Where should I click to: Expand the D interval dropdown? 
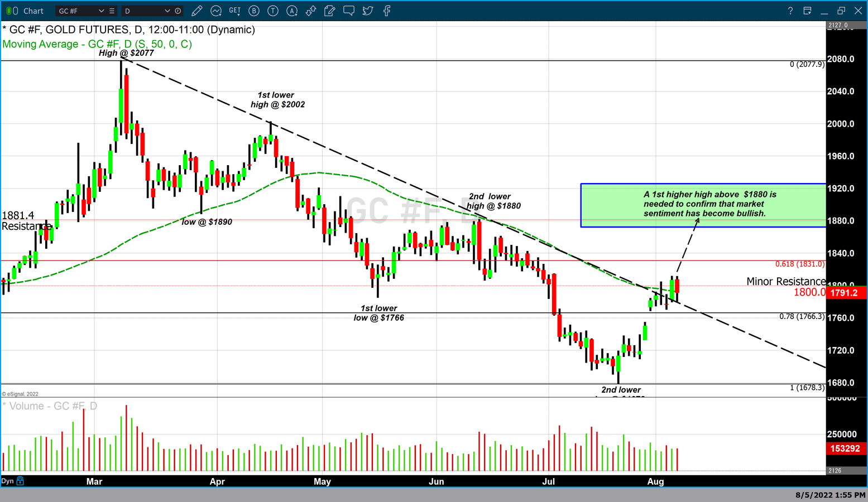[x=167, y=11]
